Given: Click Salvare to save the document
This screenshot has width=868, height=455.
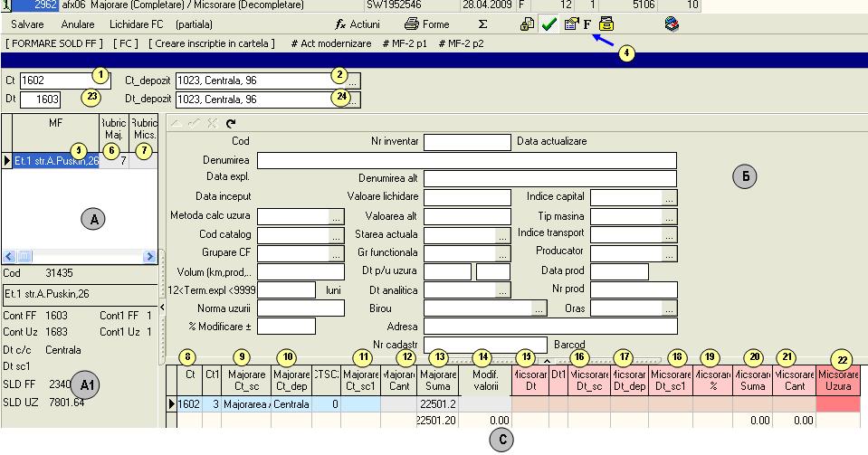Looking at the screenshot, I should click(x=27, y=24).
